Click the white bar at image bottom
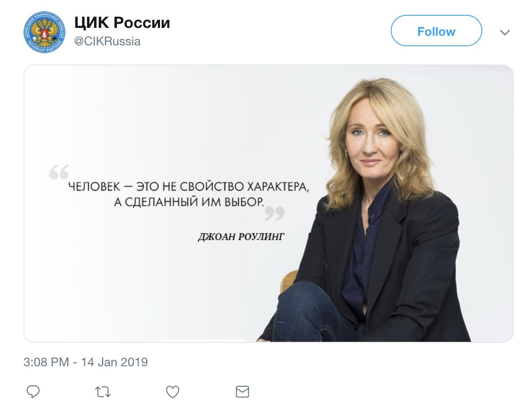 point(202,340)
